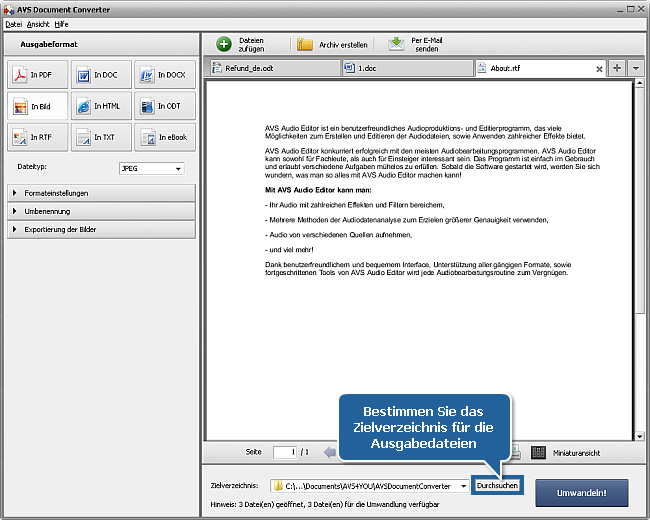Choose the In Bild image format
Screen dimensions: 650x520
[37, 106]
